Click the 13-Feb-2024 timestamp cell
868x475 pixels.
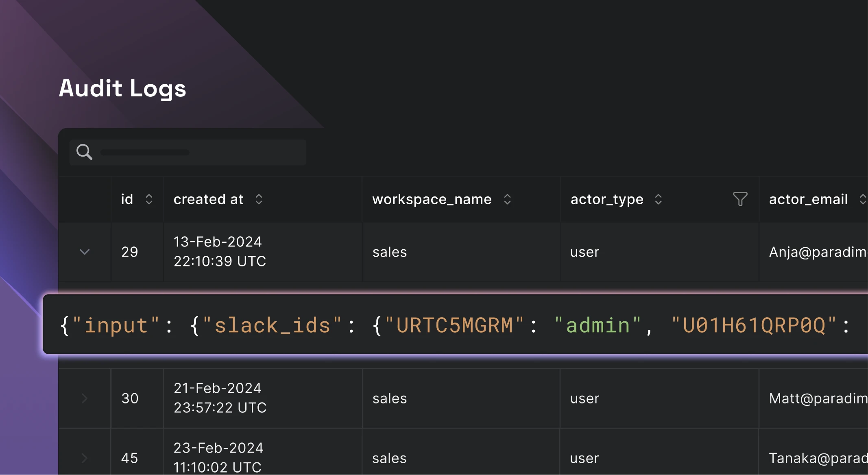point(220,251)
